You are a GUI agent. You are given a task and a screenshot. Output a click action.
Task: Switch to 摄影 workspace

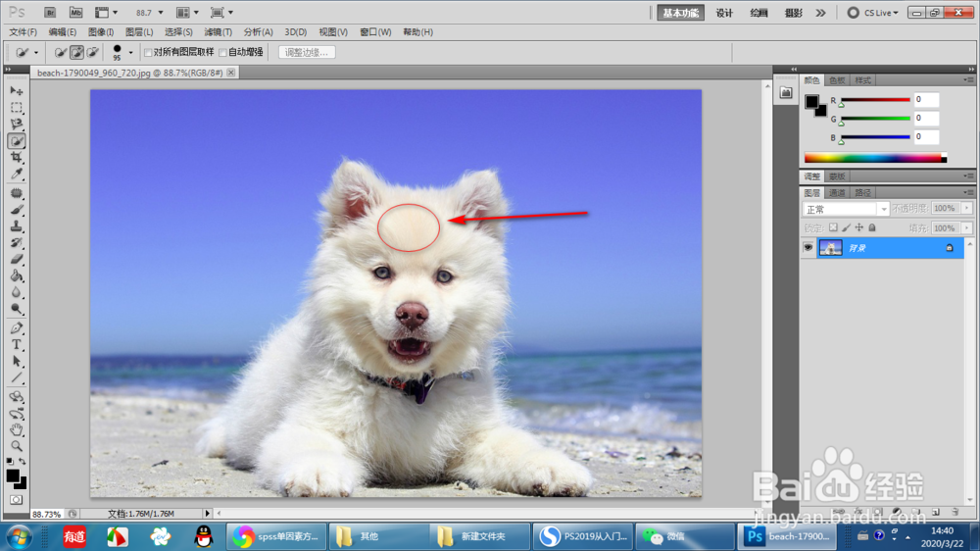point(793,13)
